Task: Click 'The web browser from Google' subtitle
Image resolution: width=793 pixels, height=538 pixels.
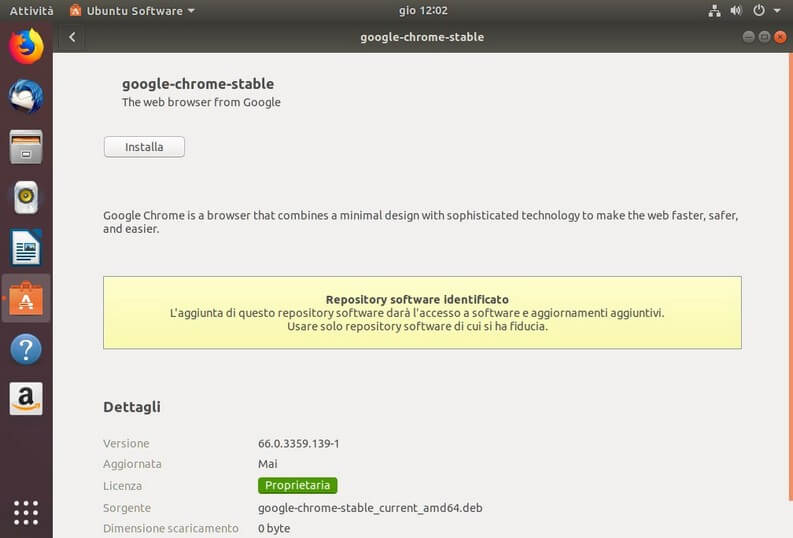Action: tap(201, 102)
